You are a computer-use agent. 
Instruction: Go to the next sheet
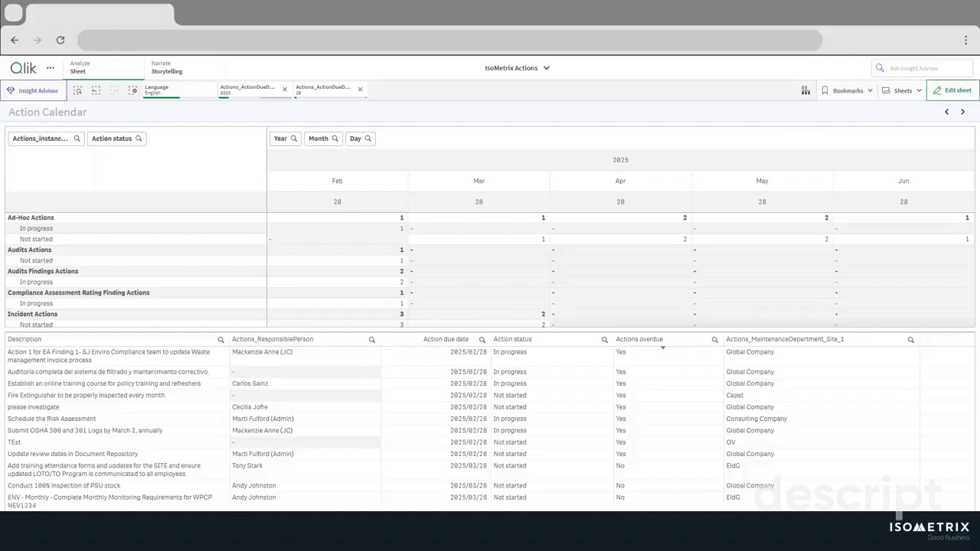click(962, 112)
